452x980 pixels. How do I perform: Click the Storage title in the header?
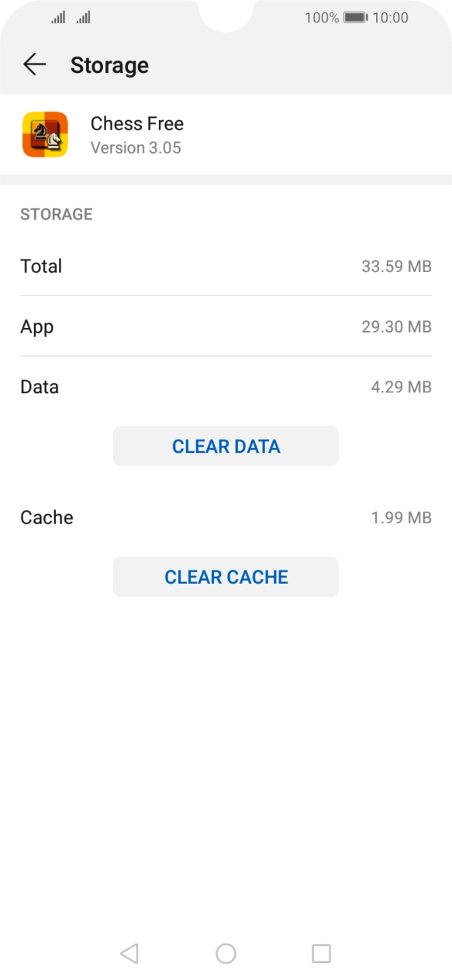point(109,65)
